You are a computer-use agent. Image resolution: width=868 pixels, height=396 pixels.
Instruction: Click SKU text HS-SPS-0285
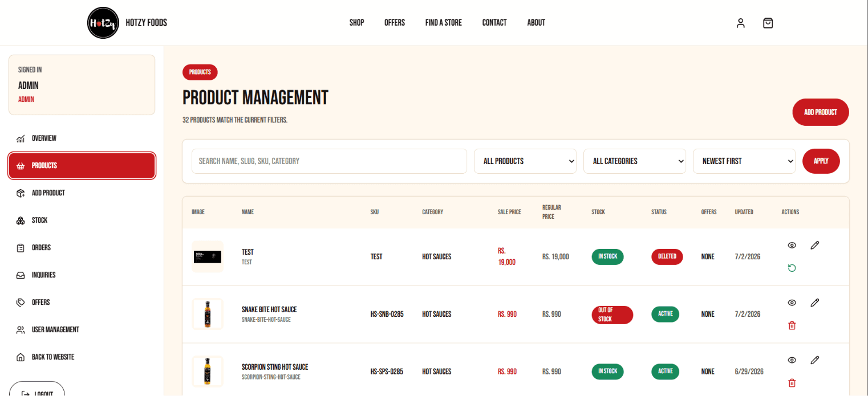tap(387, 371)
